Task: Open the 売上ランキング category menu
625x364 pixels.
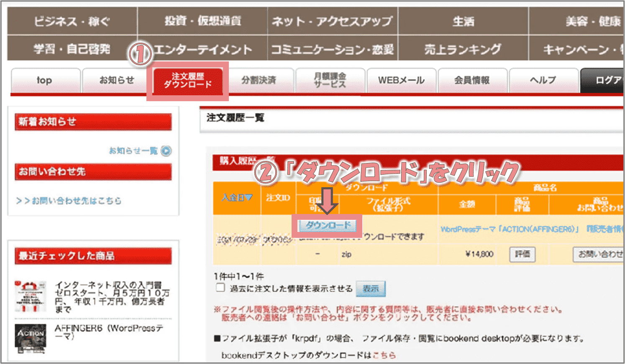Action: pos(463,49)
